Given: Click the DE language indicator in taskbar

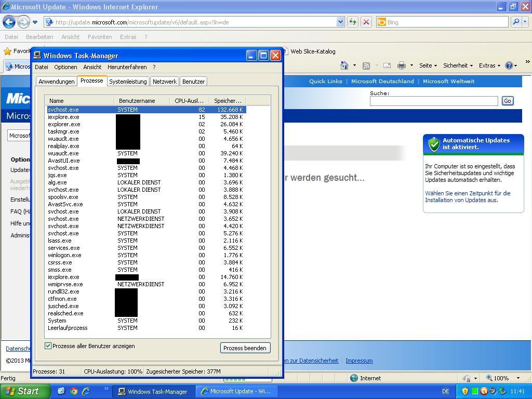Looking at the screenshot, I should click(445, 392).
